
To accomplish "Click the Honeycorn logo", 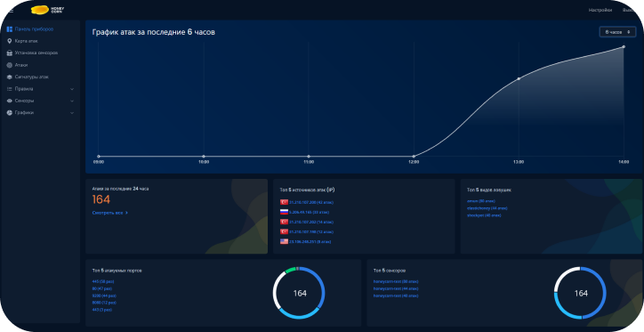I will tap(47, 9).
